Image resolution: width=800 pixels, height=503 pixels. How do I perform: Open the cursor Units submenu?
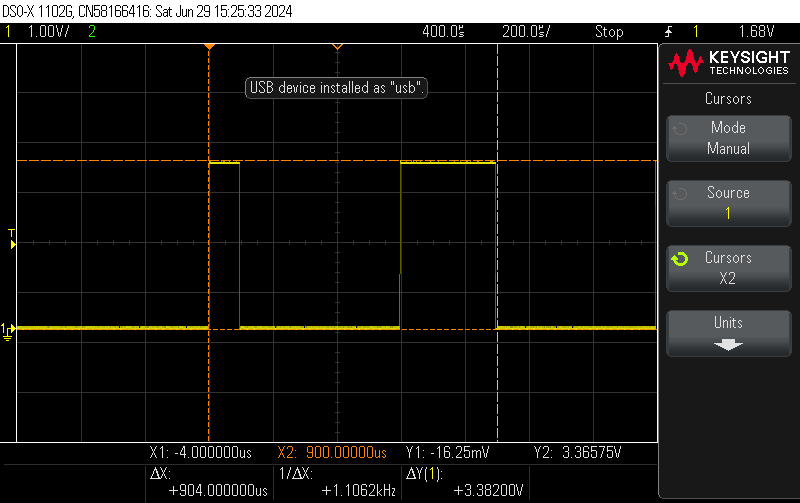[729, 333]
